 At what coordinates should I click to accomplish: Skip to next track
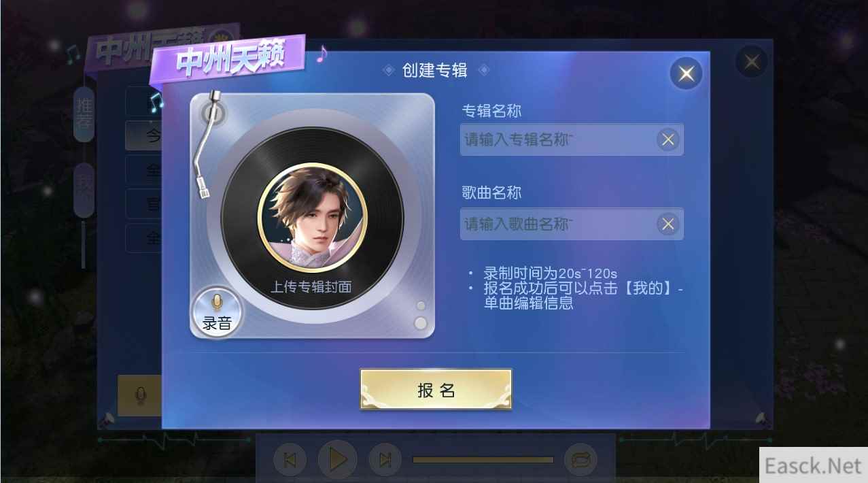(385, 461)
